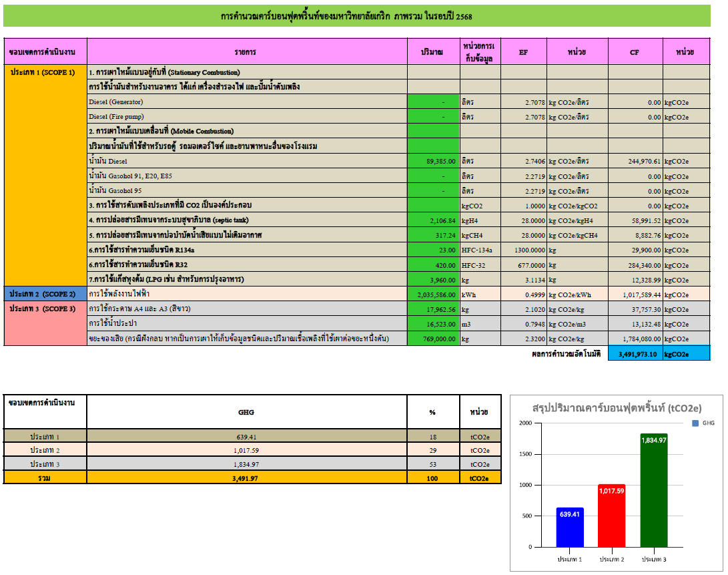Screen dimensions: 728x575
Task: Click the waste quantity cell 769,000.00
Action: click(x=433, y=339)
